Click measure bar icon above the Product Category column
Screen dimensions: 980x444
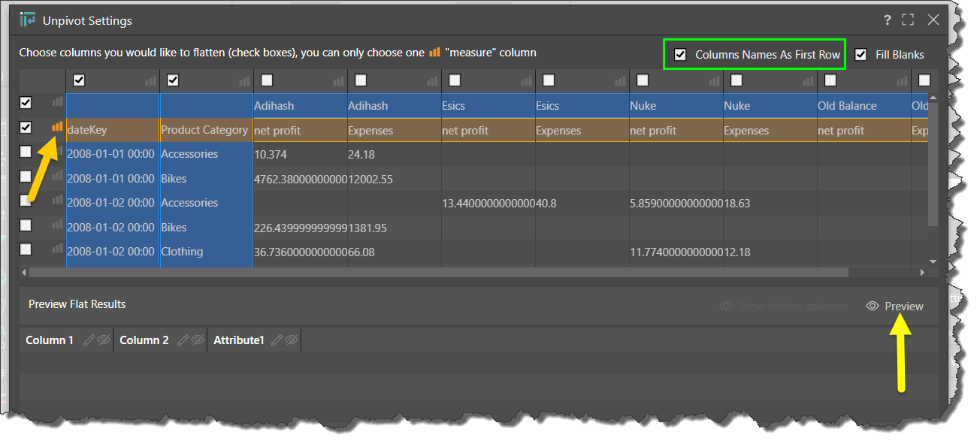245,80
